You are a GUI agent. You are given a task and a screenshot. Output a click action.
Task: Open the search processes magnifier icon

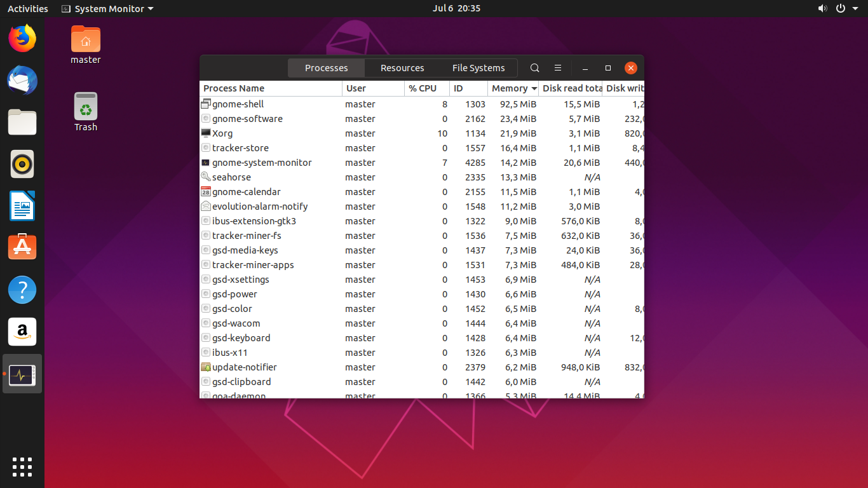534,68
